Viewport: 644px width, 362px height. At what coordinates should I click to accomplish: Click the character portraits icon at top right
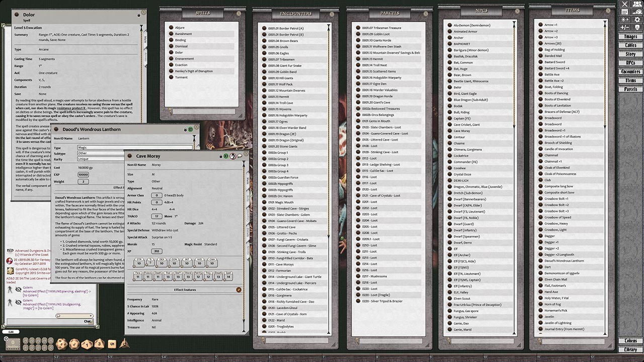click(x=637, y=5)
